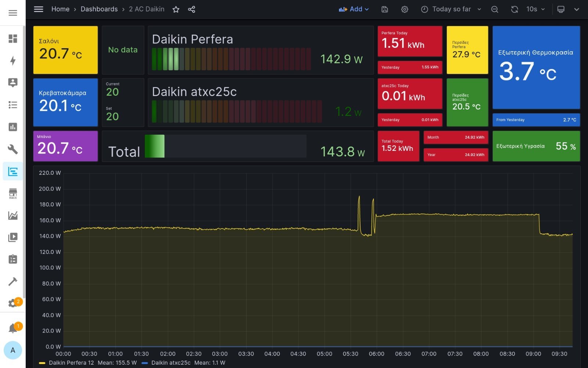Refresh the dashboard now

(x=514, y=10)
